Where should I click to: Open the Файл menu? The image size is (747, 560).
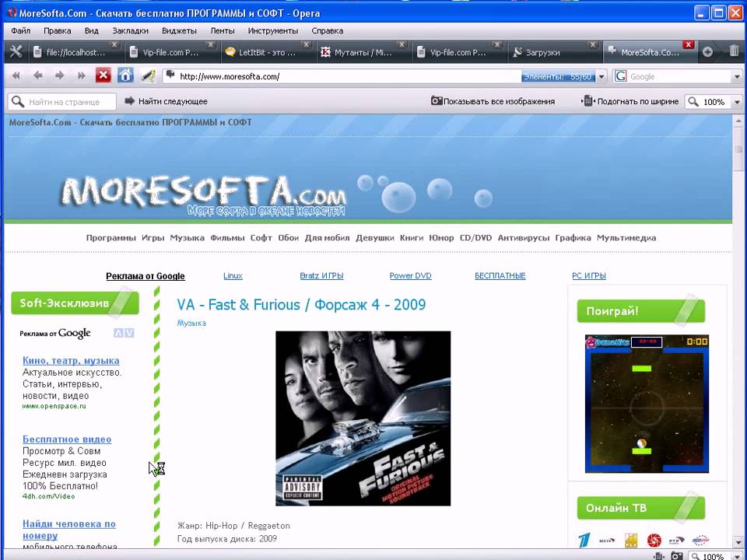tap(20, 30)
